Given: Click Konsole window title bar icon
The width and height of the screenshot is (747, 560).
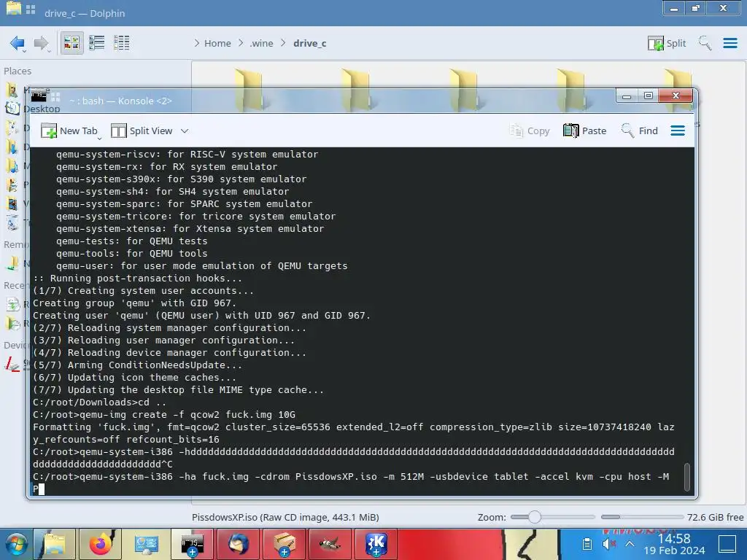Looking at the screenshot, I should pyautogui.click(x=39, y=96).
